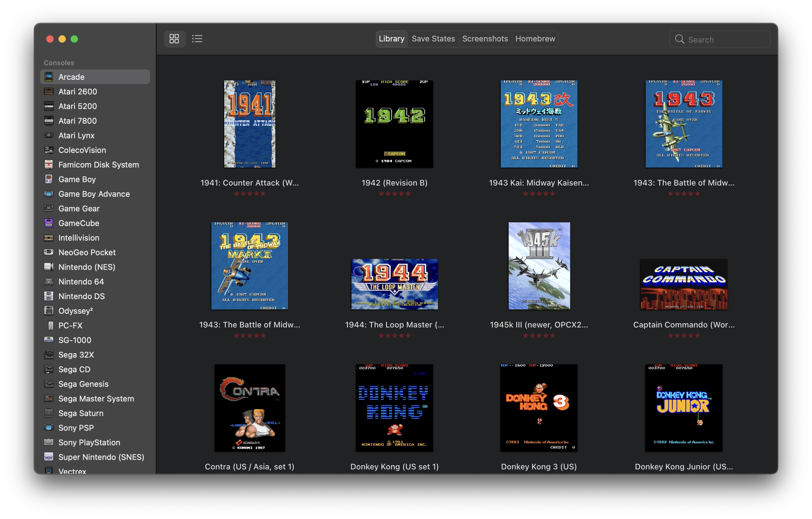Click the Game Boy console icon
812x519 pixels.
48,179
